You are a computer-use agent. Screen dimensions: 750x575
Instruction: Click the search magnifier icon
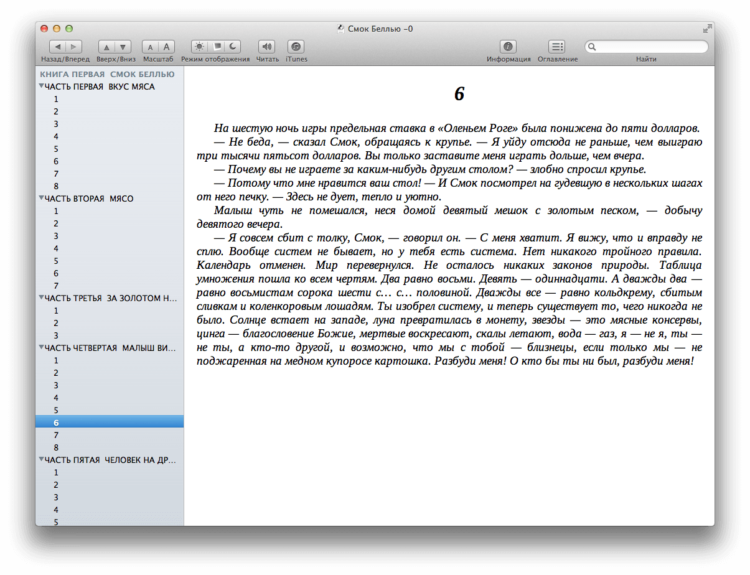click(592, 46)
